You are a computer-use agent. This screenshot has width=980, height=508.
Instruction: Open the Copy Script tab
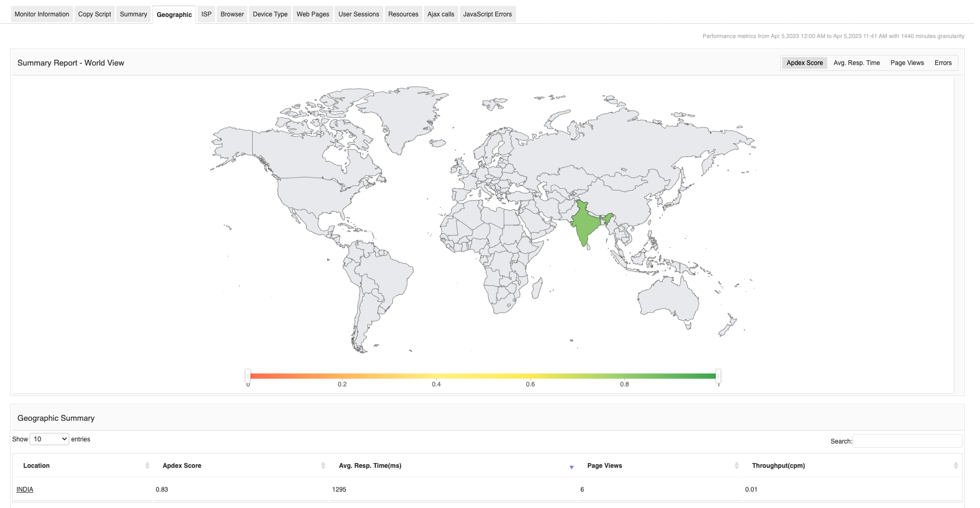94,14
